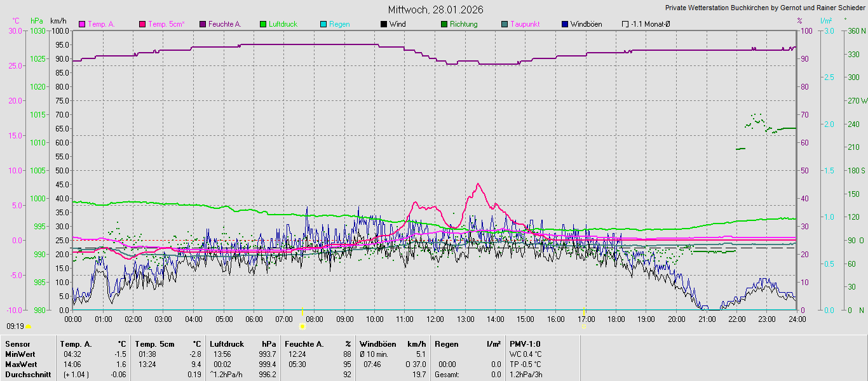The width and height of the screenshot is (868, 381).
Task: Click the teal Taupunkt legend square
Action: 505,24
